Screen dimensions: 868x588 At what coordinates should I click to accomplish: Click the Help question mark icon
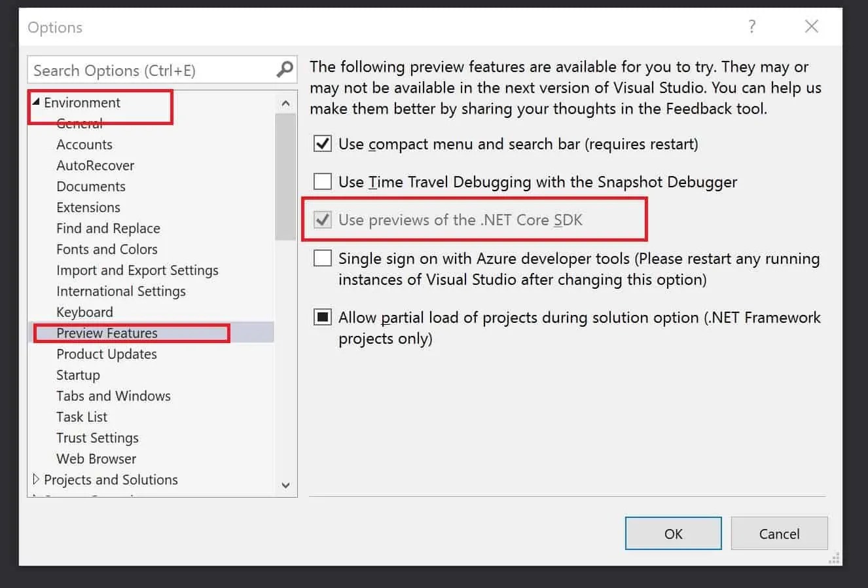(751, 27)
